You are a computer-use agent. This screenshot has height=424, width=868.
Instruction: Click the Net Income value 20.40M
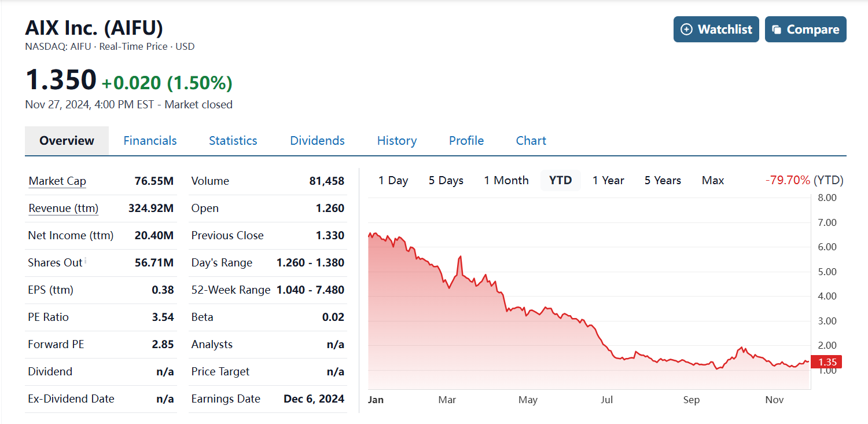click(154, 236)
